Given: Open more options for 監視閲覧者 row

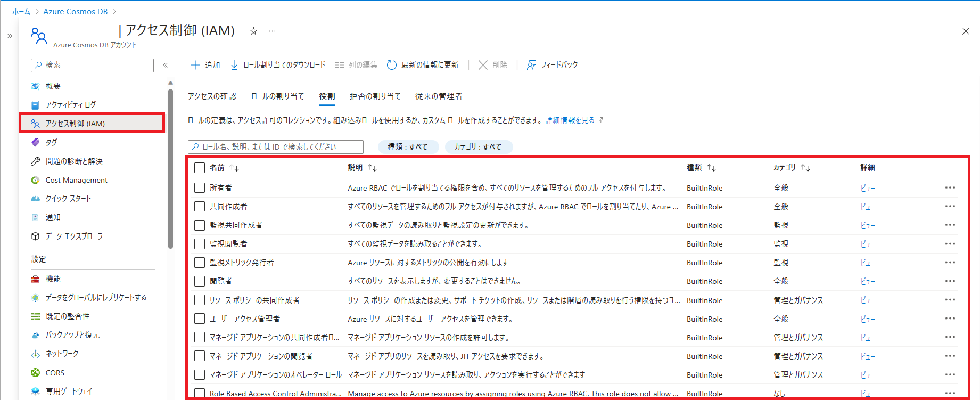Looking at the screenshot, I should (950, 243).
